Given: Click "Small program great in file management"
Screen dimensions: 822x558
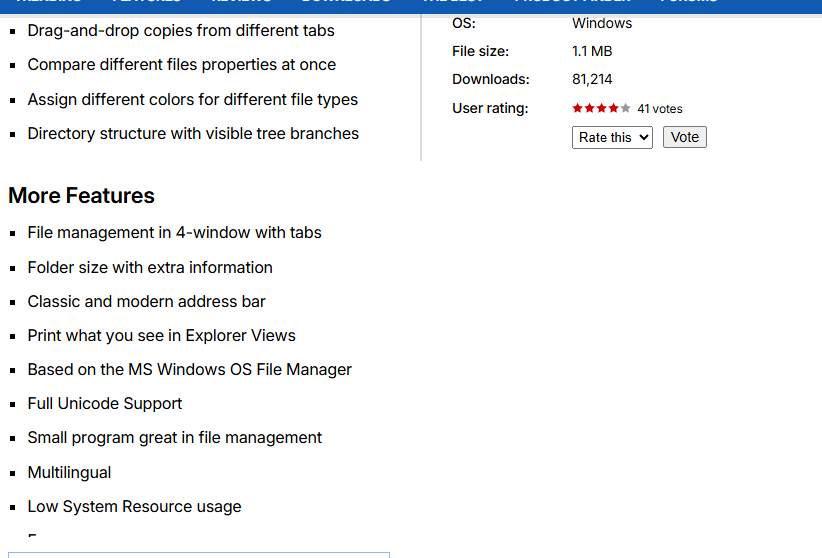Looking at the screenshot, I should click(175, 438).
